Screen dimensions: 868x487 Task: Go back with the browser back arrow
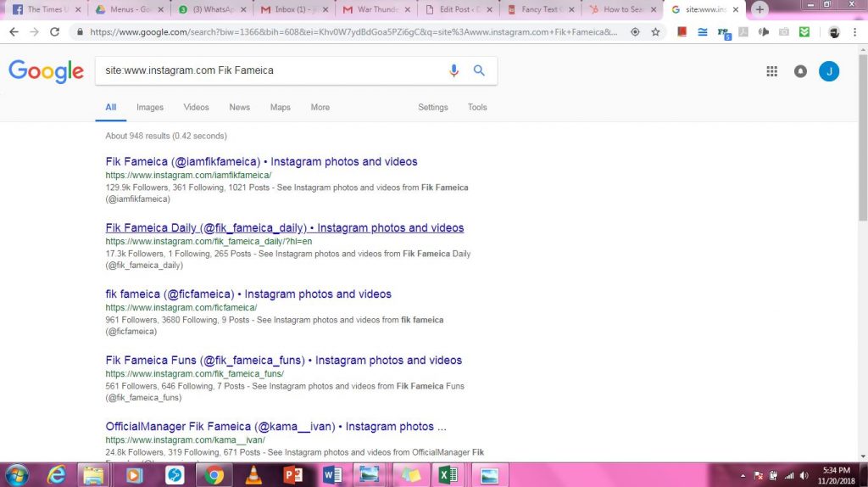click(x=14, y=32)
